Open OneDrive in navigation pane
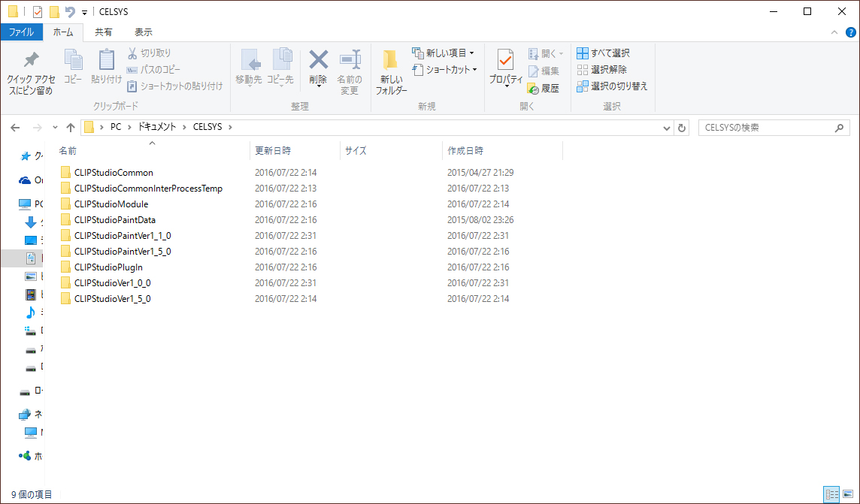 click(x=31, y=180)
